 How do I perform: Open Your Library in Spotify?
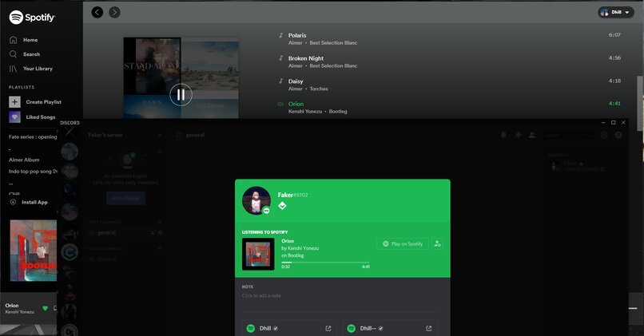click(x=31, y=69)
